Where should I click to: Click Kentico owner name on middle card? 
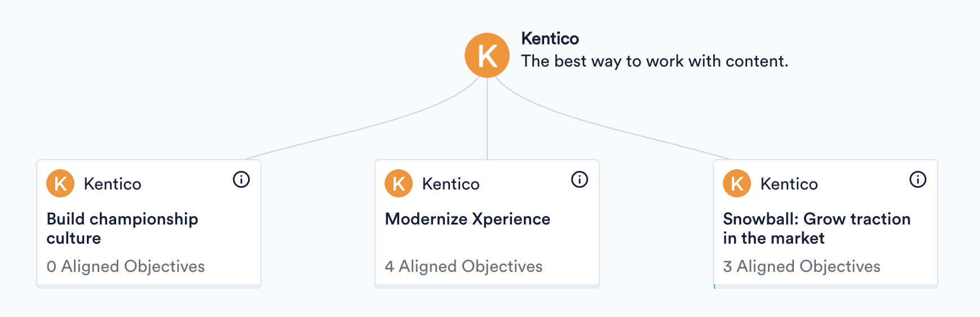pos(451,184)
